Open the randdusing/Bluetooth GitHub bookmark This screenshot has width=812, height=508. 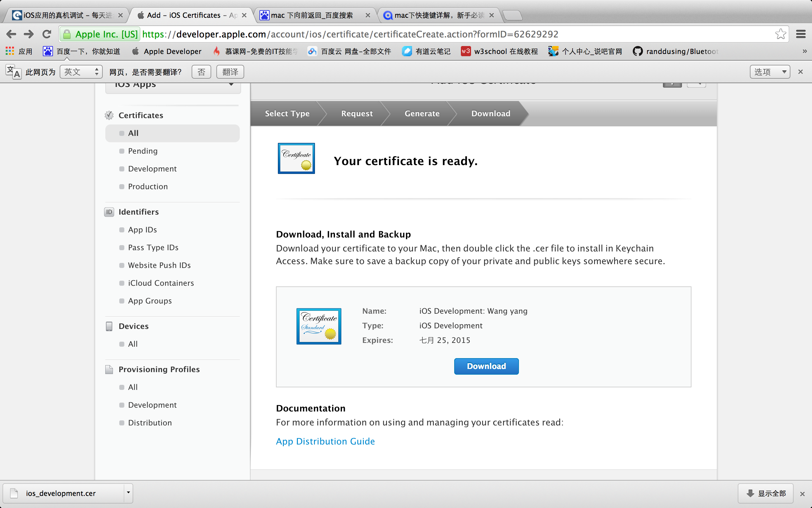coord(675,51)
